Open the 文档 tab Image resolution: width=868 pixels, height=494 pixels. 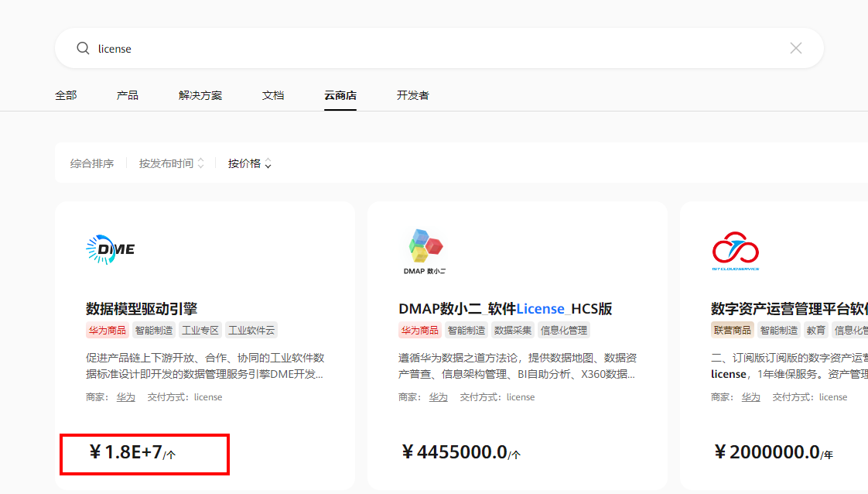click(273, 95)
